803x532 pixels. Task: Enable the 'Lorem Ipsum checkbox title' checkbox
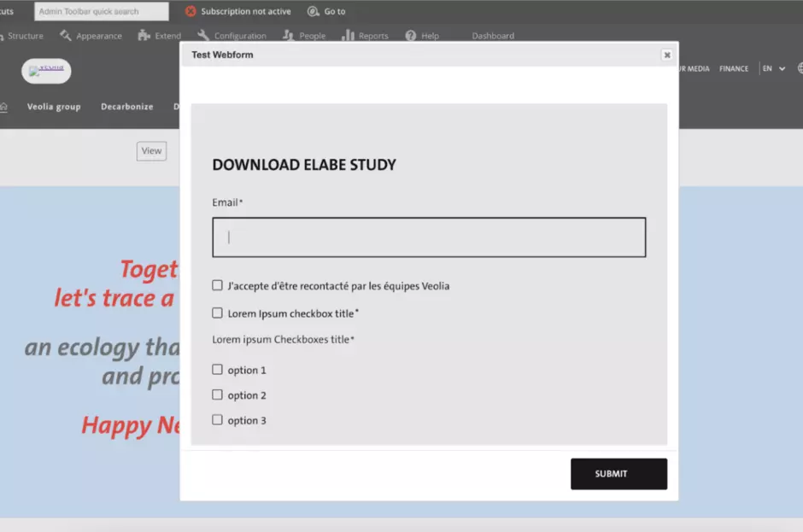(217, 313)
